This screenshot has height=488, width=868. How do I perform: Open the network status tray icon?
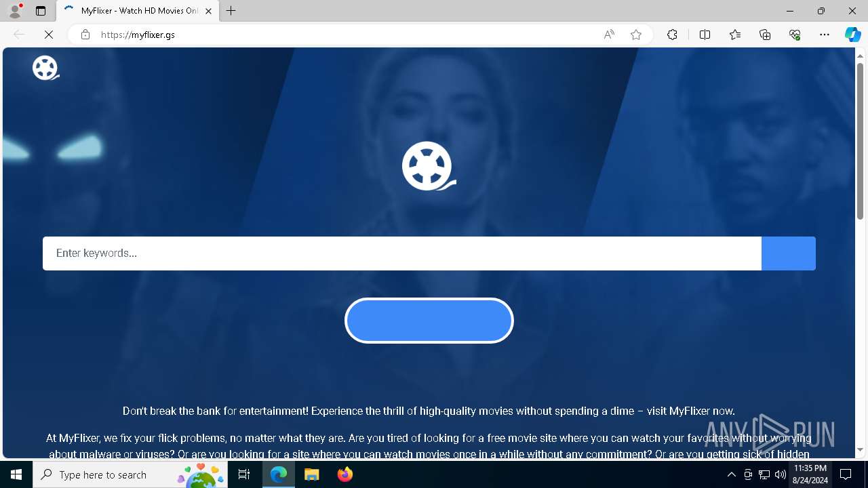pos(764,474)
